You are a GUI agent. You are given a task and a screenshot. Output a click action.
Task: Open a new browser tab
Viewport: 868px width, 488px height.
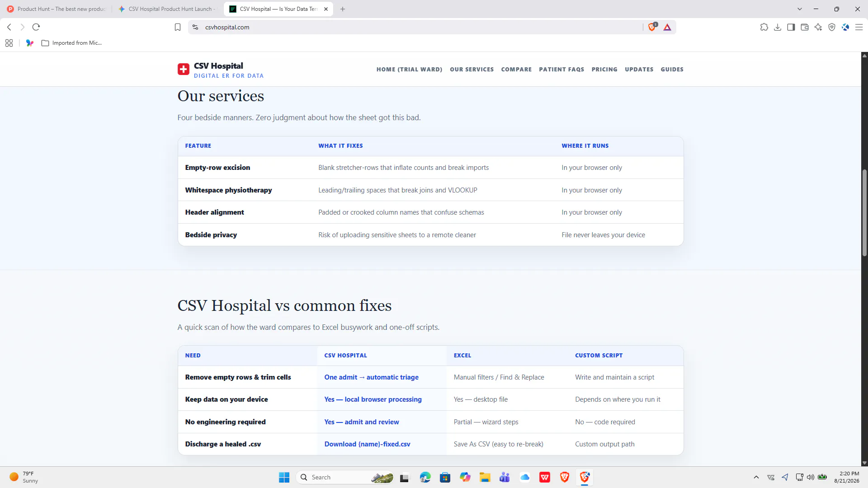(x=343, y=9)
